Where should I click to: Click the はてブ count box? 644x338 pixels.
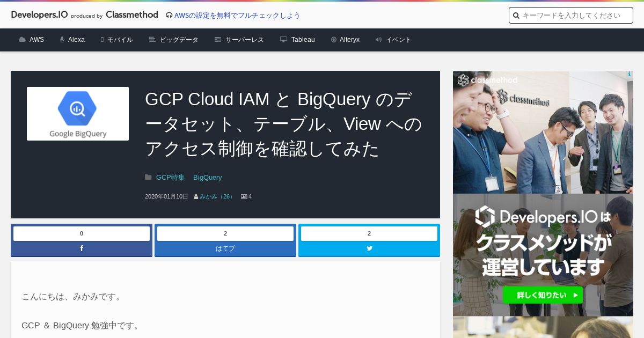pyautogui.click(x=225, y=233)
